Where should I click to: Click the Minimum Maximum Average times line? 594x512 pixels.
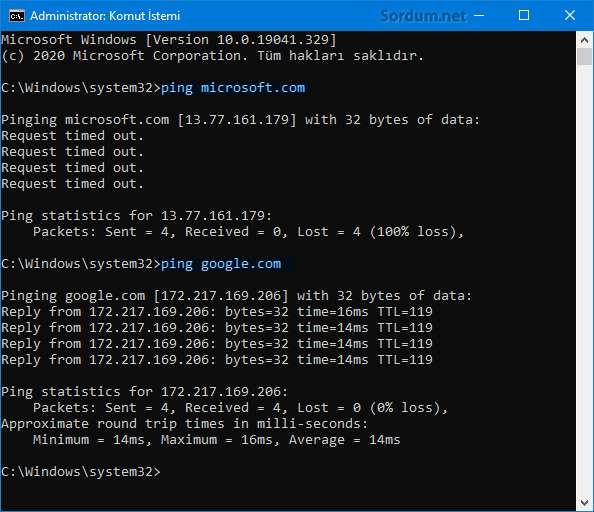(x=216, y=440)
